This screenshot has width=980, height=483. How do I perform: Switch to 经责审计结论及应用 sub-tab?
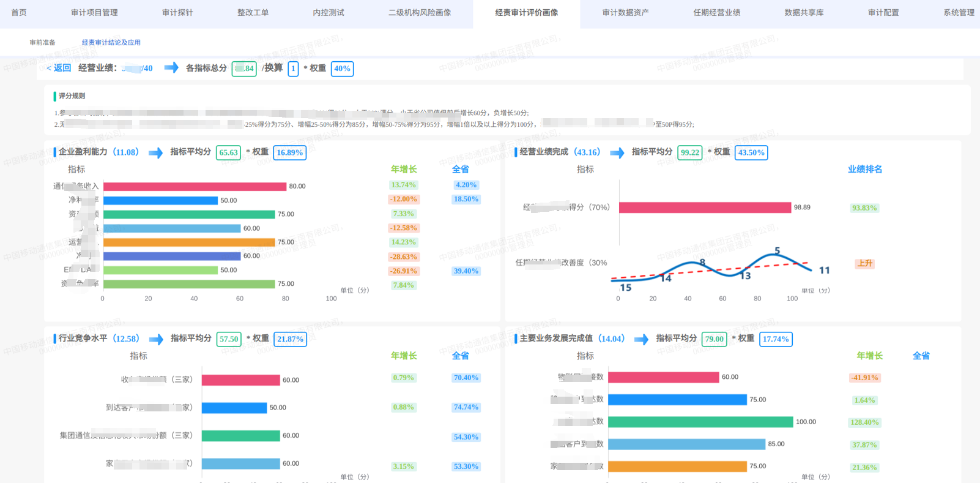coord(111,42)
